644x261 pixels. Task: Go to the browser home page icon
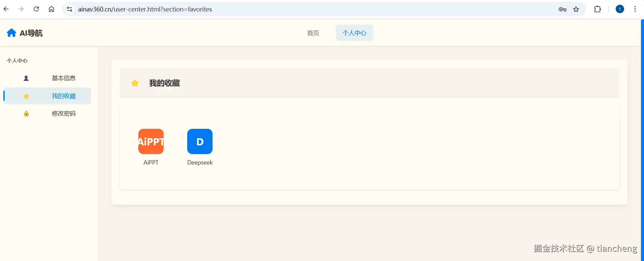coord(51,9)
